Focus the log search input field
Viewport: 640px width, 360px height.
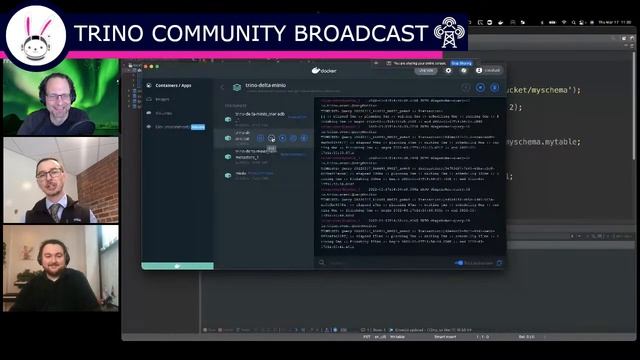[388, 263]
